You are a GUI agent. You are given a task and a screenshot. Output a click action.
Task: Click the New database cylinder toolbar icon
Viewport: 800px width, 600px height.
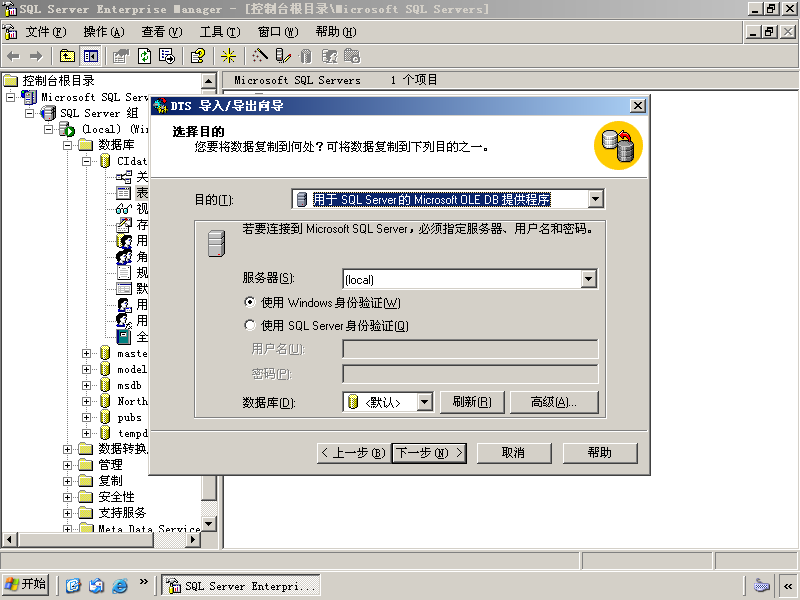pos(306,56)
